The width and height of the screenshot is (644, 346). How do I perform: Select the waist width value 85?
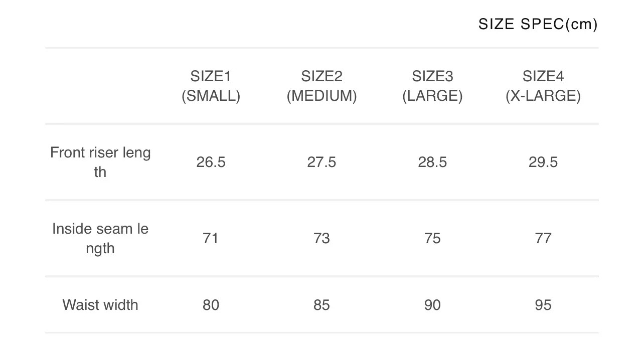tap(321, 305)
